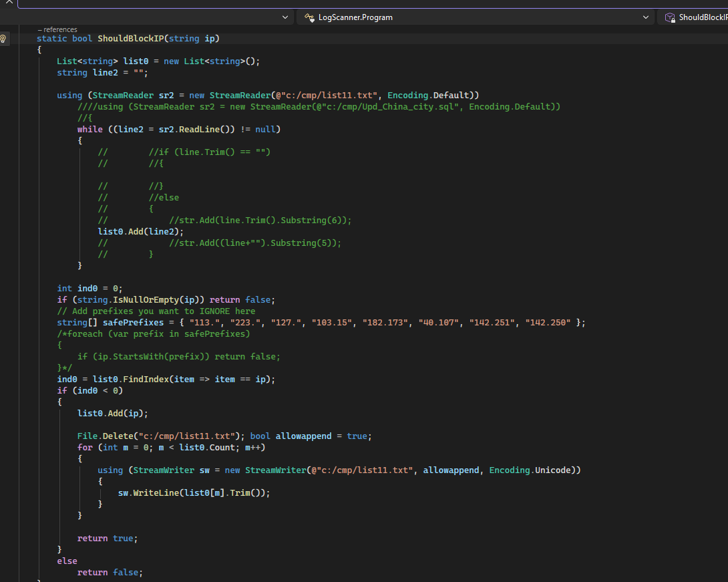
Task: Click the commented Substring(6) line
Action: coord(224,220)
